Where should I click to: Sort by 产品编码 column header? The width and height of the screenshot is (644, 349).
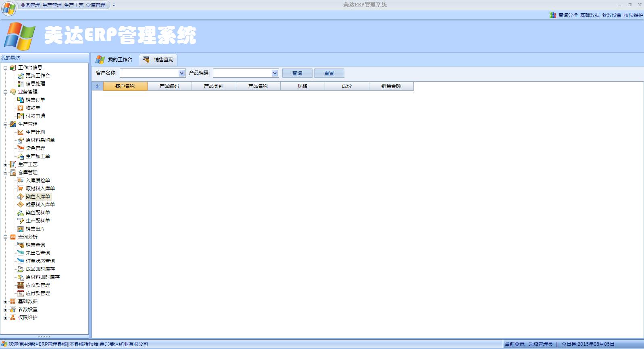click(x=169, y=86)
